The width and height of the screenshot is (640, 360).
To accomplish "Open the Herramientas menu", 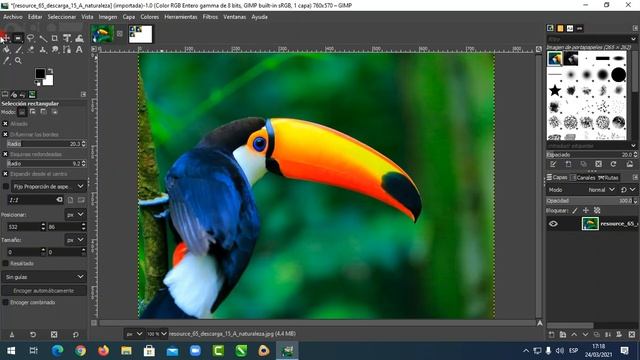I will [180, 17].
